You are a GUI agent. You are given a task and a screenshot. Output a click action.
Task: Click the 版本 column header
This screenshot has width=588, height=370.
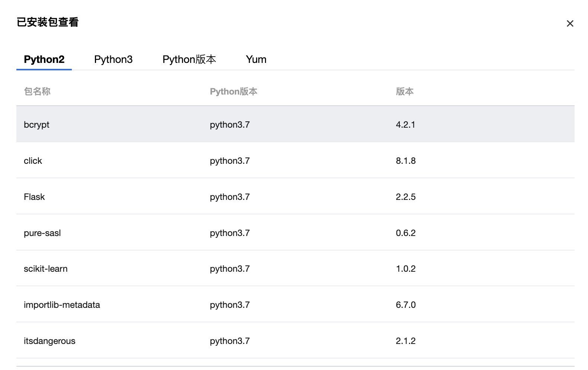[x=405, y=92]
